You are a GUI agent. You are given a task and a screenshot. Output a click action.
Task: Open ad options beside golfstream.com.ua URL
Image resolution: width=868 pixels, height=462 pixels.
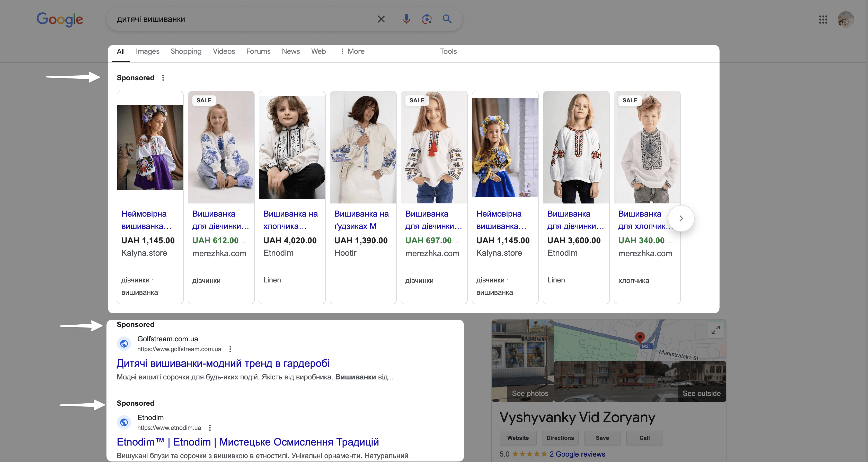coord(230,349)
